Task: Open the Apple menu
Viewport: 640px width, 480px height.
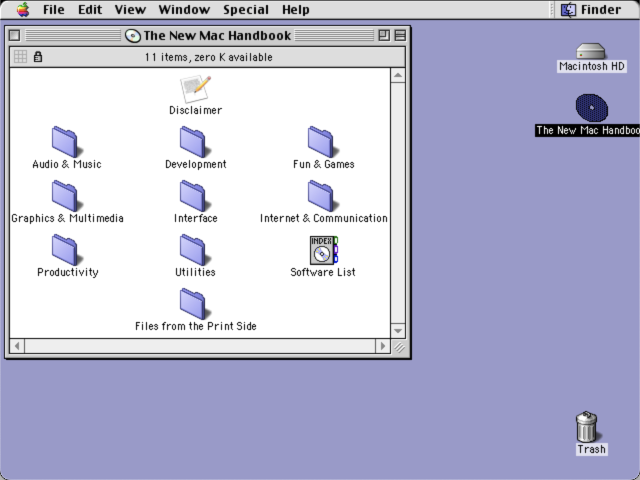Action: 23,9
